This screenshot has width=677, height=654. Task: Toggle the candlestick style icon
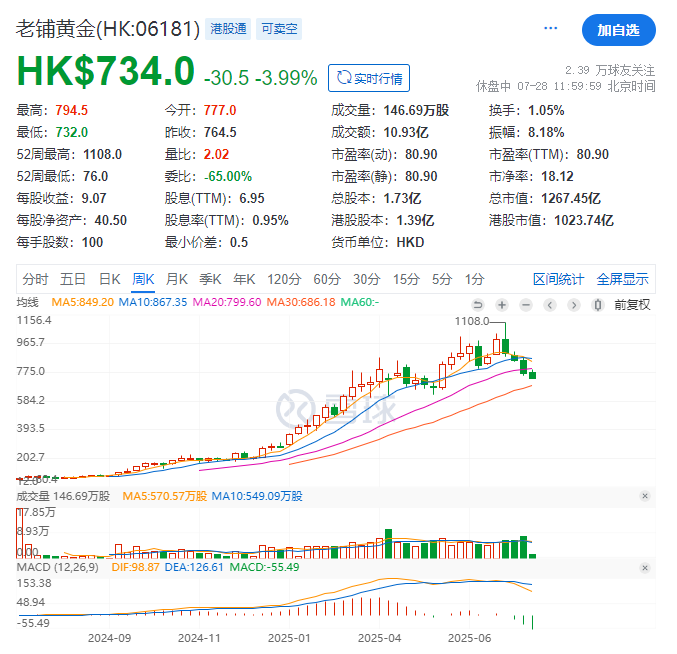[598, 305]
